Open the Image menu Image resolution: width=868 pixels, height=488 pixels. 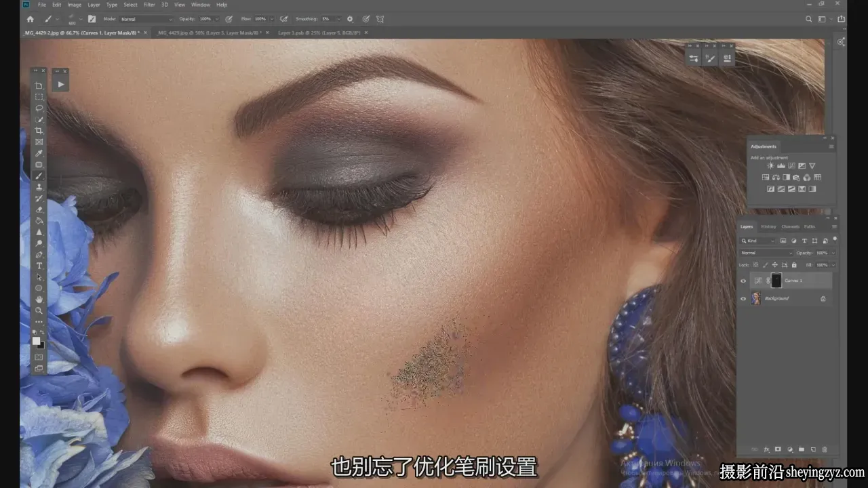[x=74, y=5]
